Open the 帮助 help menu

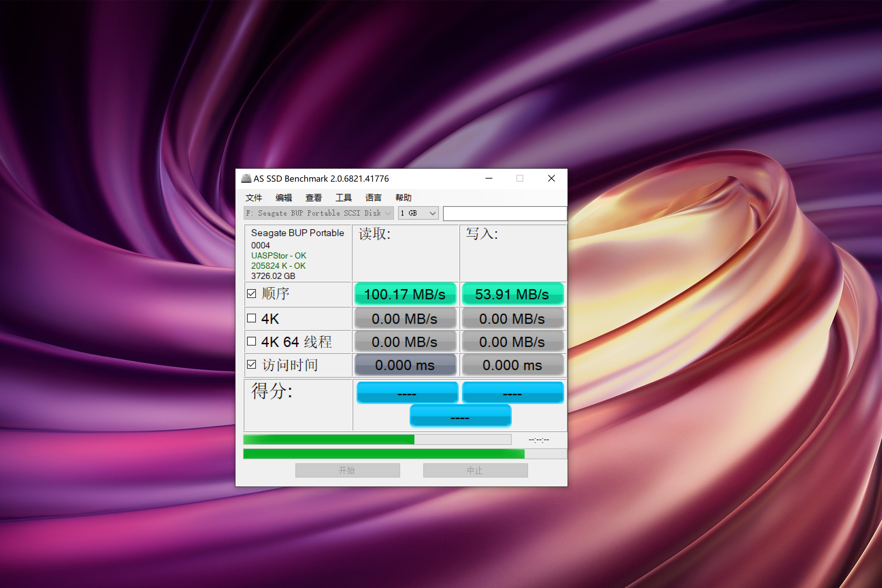[403, 198]
